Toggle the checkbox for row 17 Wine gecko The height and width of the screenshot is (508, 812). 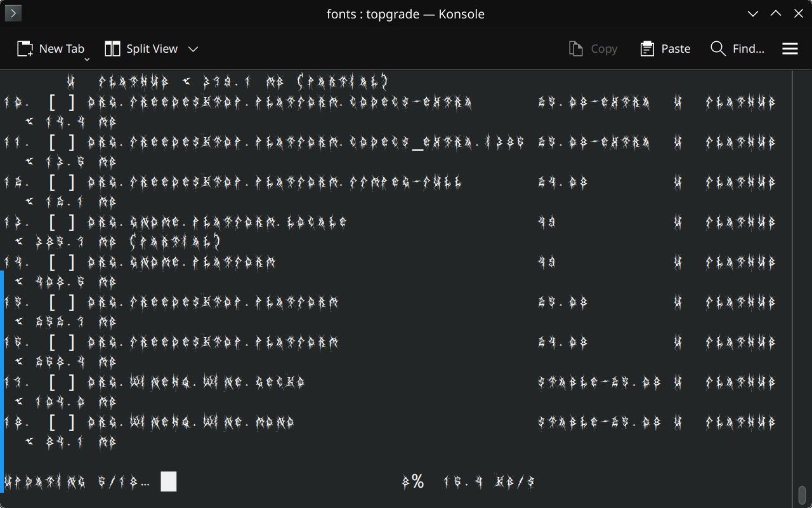(x=62, y=382)
